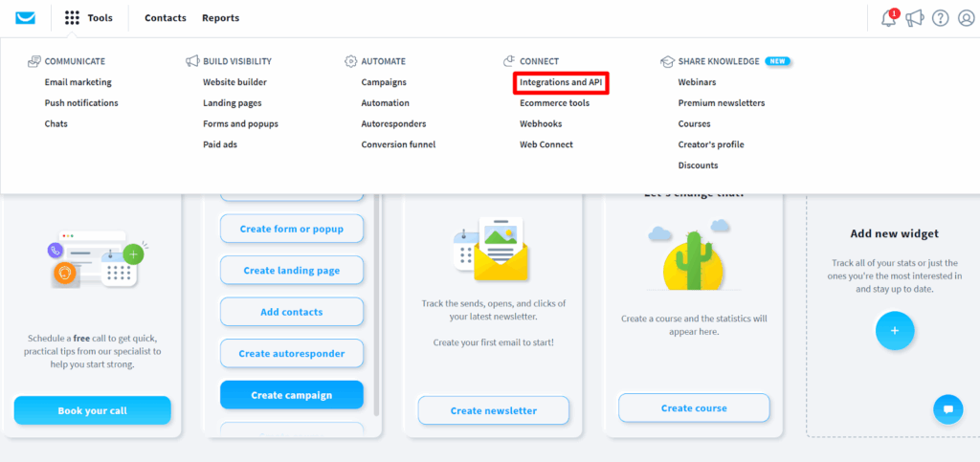Image resolution: width=980 pixels, height=462 pixels.
Task: Open Landing pages tool
Action: [233, 103]
